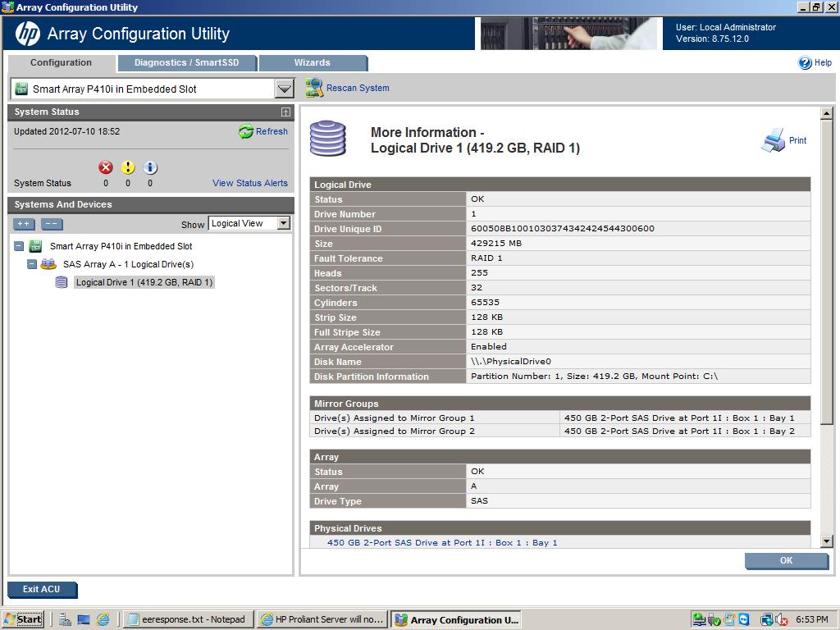Collapse all devices with the -- button
This screenshot has height=630, width=840.
52,224
